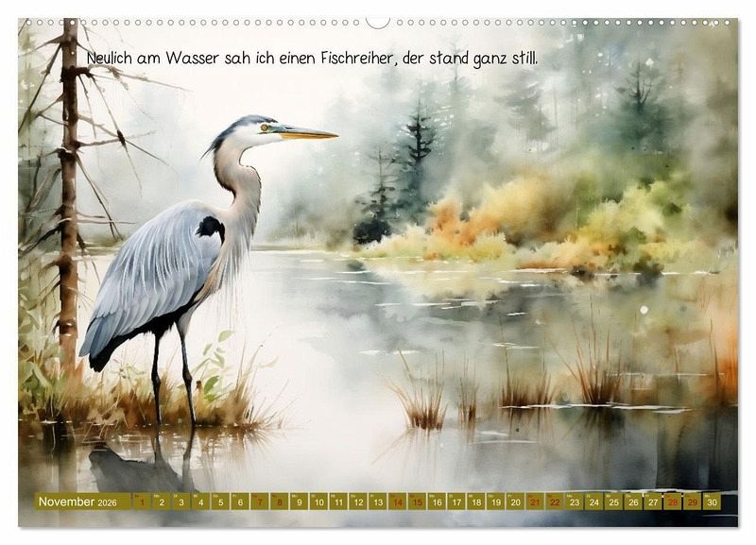The image size is (756, 545).
Task: Select day 3 in the calendar strip
Action: pos(181,502)
